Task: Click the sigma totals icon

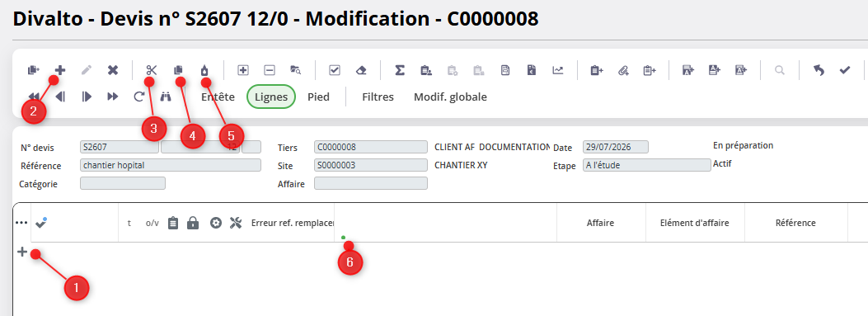Action: tap(399, 70)
